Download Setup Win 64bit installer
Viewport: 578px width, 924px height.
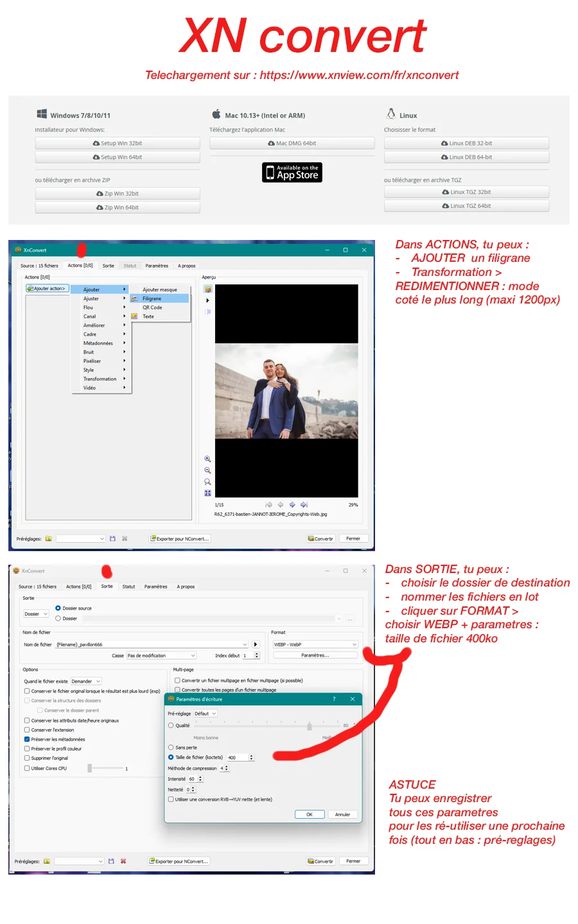tap(118, 157)
